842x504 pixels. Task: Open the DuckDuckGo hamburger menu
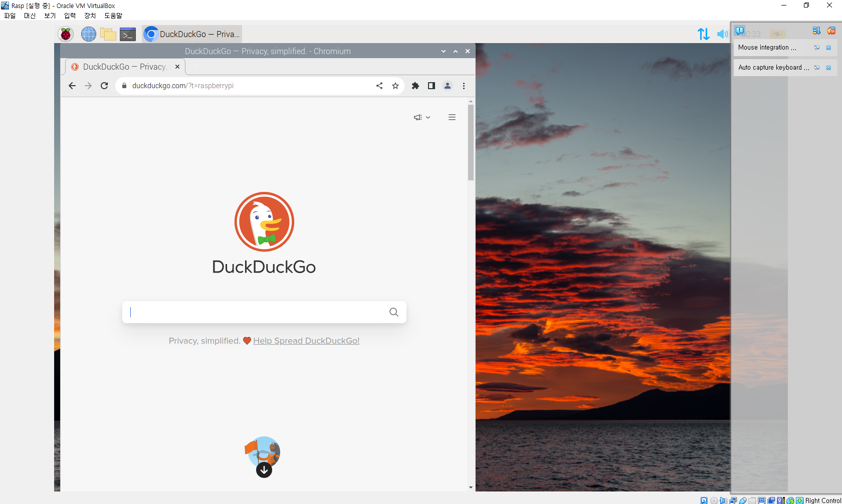452,117
